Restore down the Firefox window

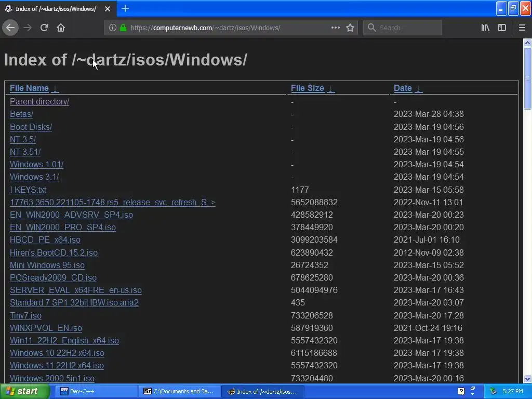[513, 8]
